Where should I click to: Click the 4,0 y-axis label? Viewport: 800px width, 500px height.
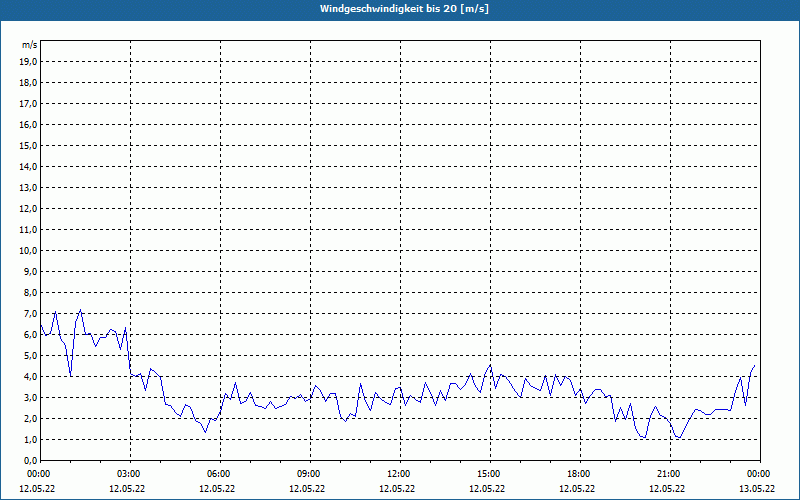pyautogui.click(x=30, y=377)
